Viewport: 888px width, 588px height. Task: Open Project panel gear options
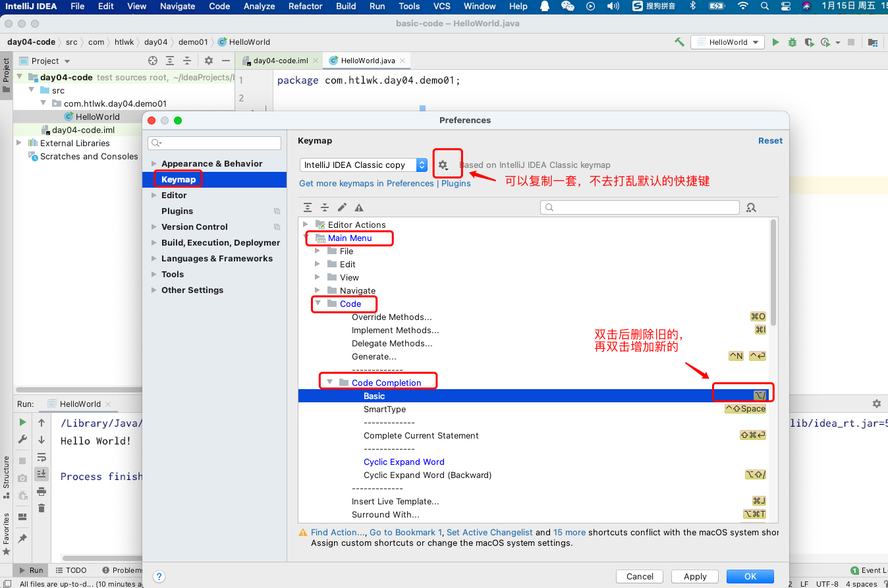click(209, 61)
